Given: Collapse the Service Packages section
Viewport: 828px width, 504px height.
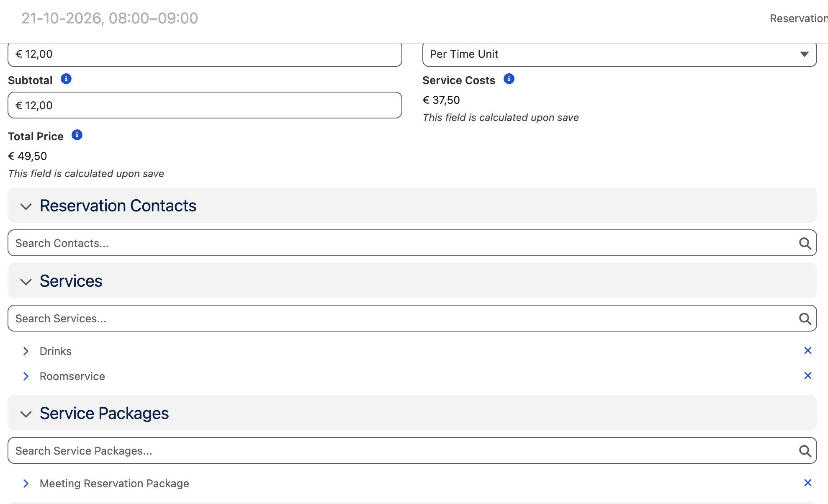Looking at the screenshot, I should (26, 414).
